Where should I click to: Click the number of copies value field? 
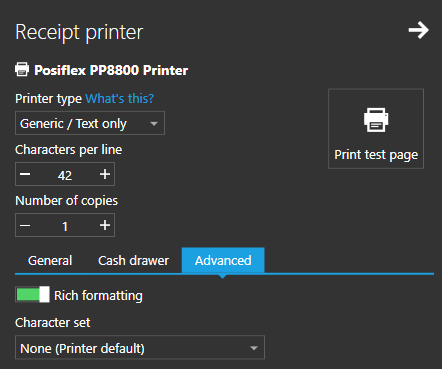pos(65,226)
